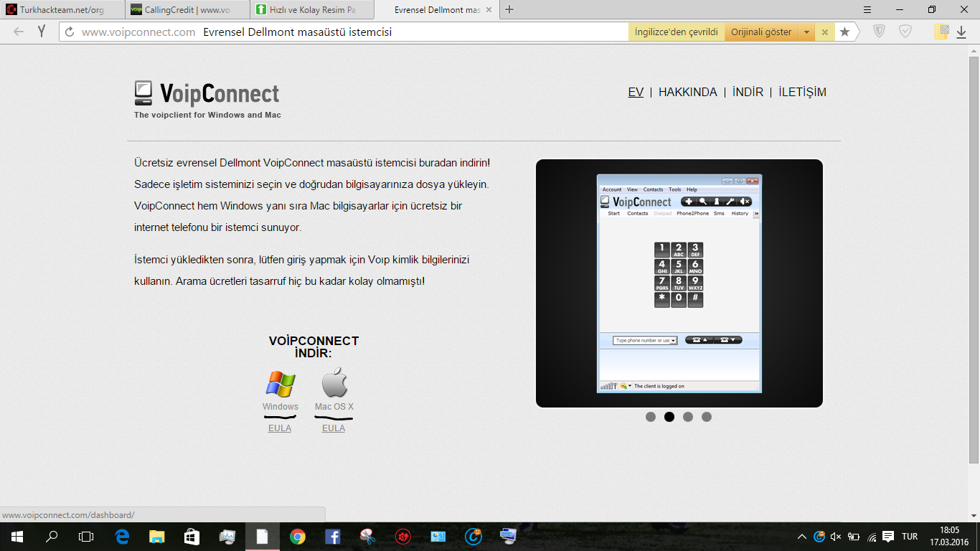Reload the page with the refresh icon
This screenshot has width=980, height=551.
(x=70, y=32)
